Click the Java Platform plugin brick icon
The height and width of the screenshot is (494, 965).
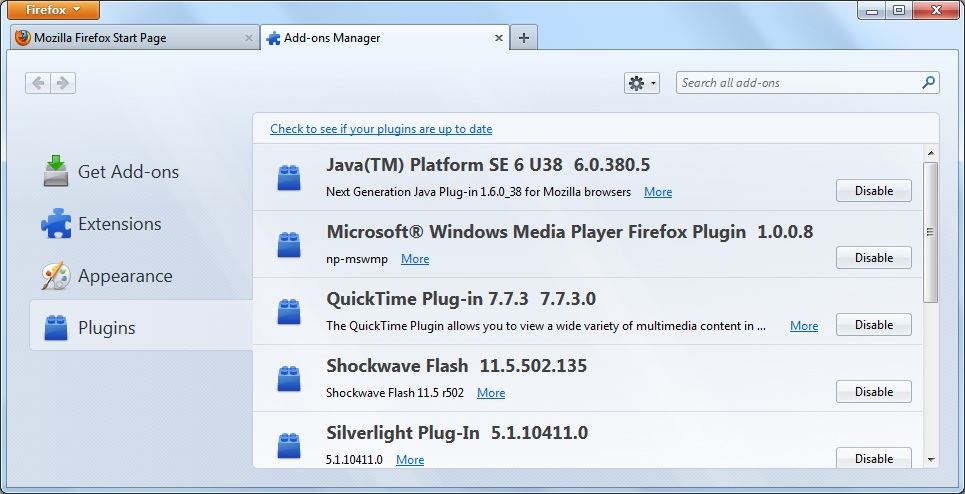point(289,178)
